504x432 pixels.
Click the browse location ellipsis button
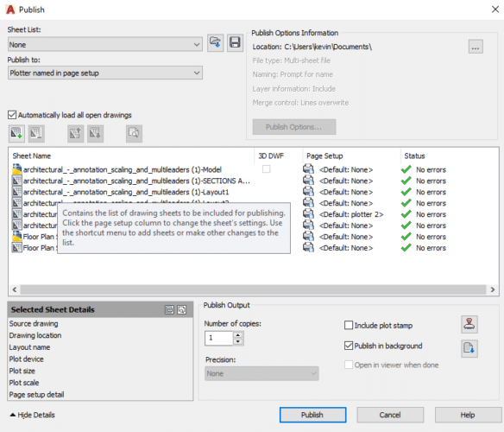tap(476, 48)
